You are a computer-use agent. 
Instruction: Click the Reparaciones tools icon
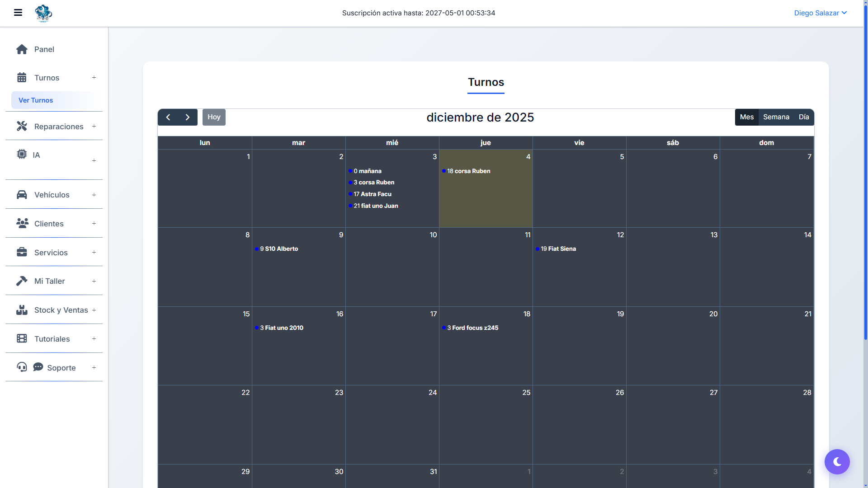click(22, 126)
